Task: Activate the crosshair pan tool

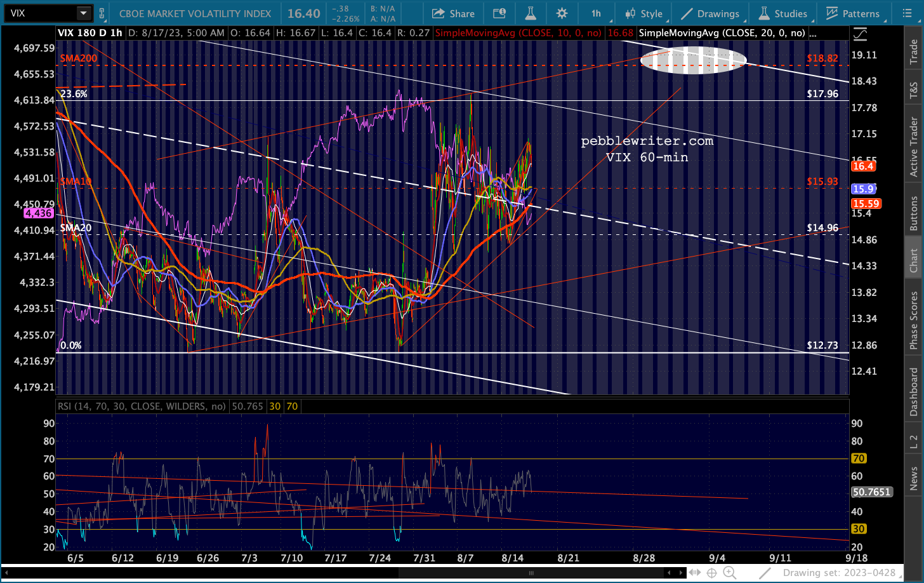Action: [x=711, y=572]
